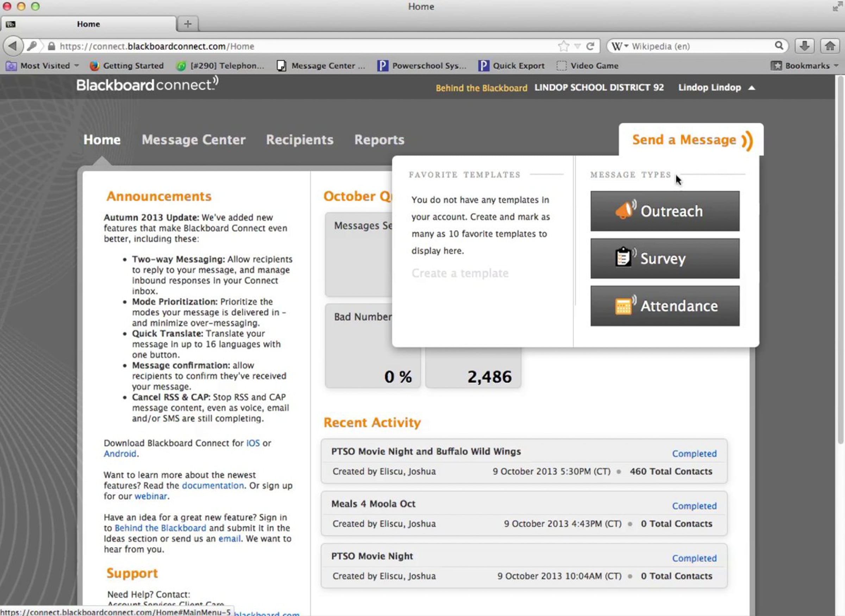
Task: Open the Message Center bookmark in toolbar
Action: (321, 66)
